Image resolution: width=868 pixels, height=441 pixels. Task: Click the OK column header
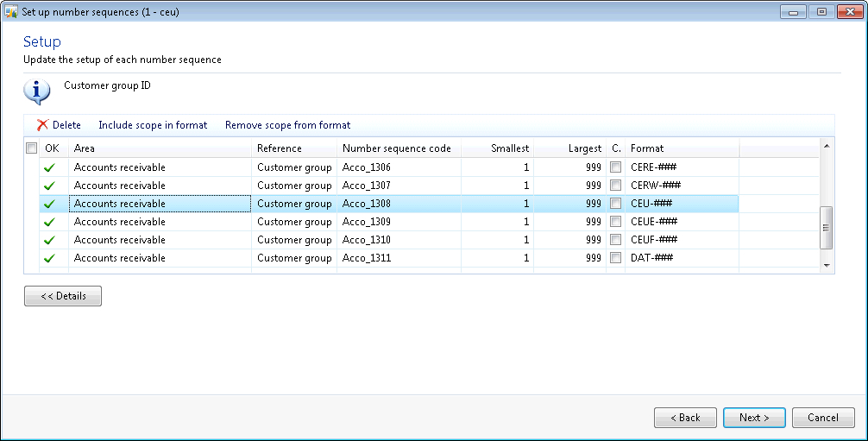[x=53, y=148]
